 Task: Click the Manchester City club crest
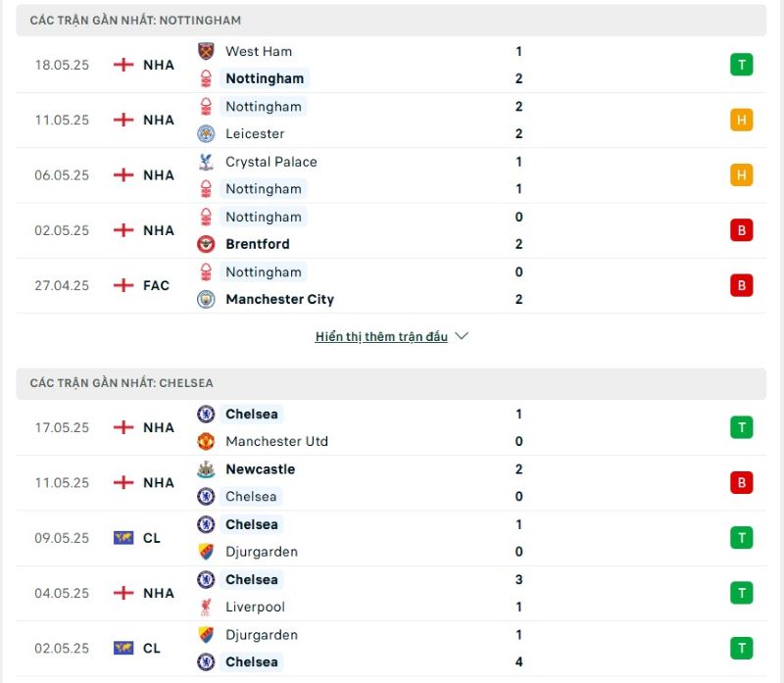206,299
